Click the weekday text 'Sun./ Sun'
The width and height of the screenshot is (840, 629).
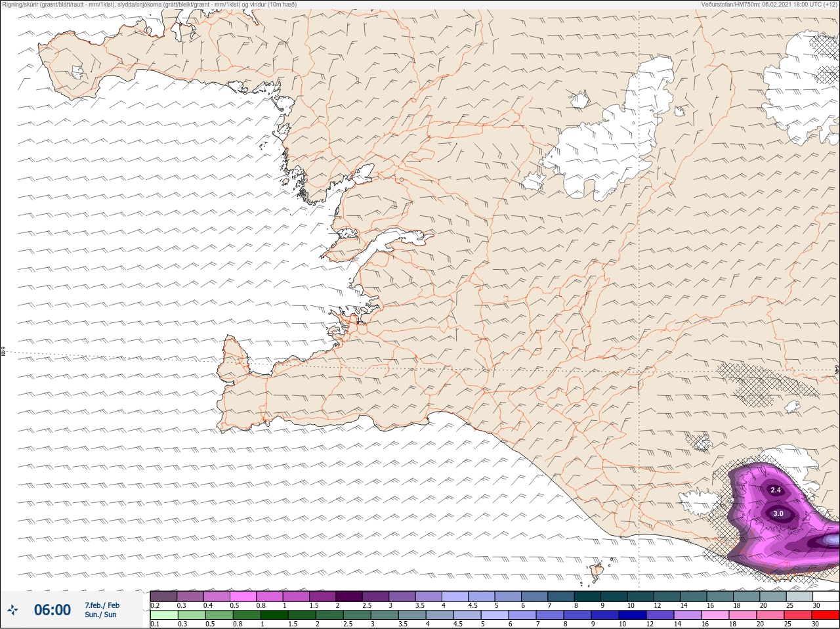pos(100,615)
